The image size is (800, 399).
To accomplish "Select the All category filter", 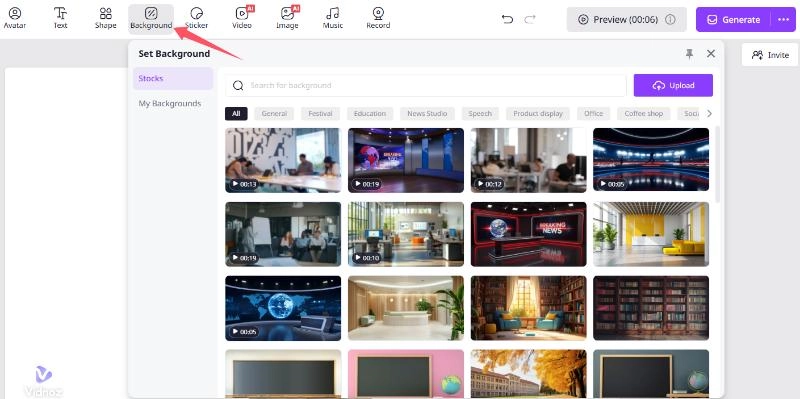I will pos(236,113).
